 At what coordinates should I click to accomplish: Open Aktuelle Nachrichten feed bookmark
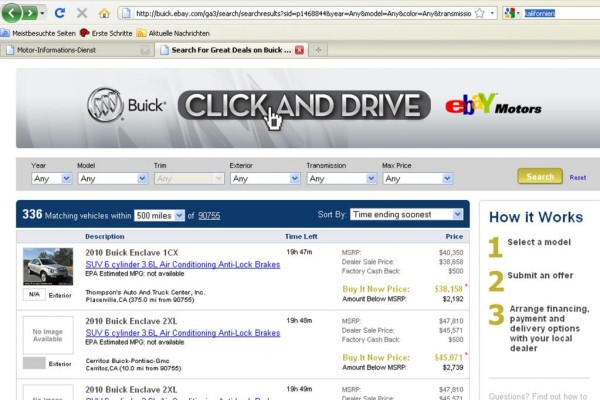tap(173, 33)
